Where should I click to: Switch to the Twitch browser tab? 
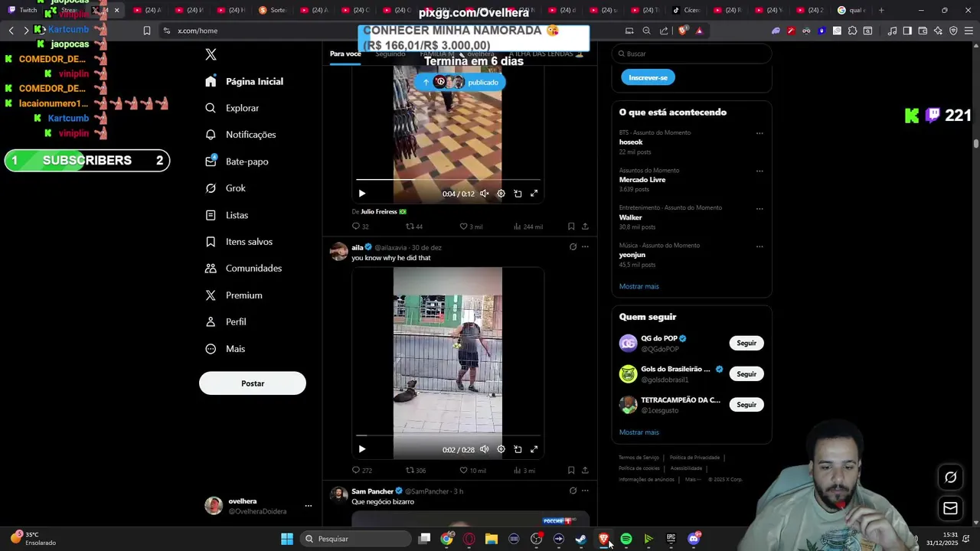click(x=23, y=10)
